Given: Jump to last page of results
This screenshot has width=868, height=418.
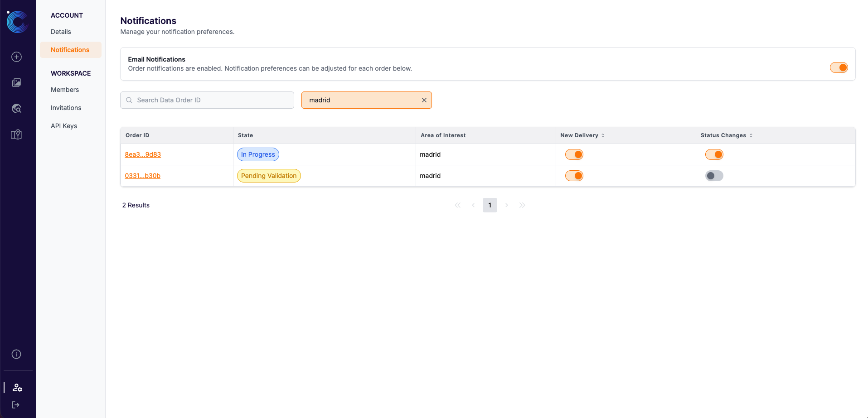Looking at the screenshot, I should 522,205.
